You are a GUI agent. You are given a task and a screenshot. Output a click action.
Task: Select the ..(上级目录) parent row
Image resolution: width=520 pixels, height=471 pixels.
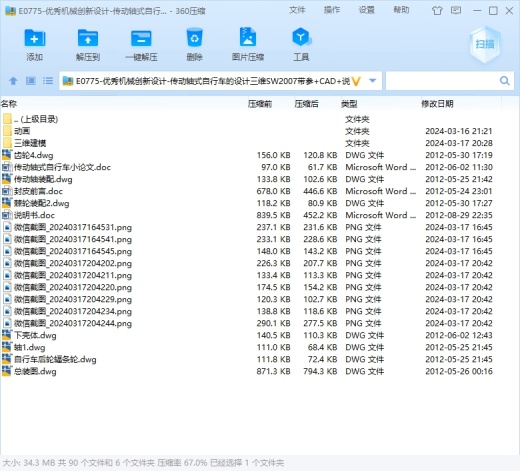tap(36, 119)
